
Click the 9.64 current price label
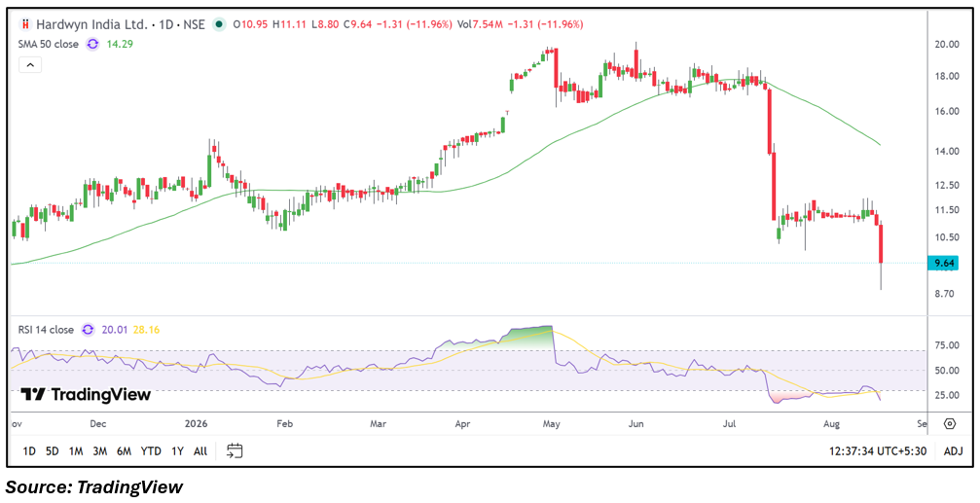tap(943, 263)
